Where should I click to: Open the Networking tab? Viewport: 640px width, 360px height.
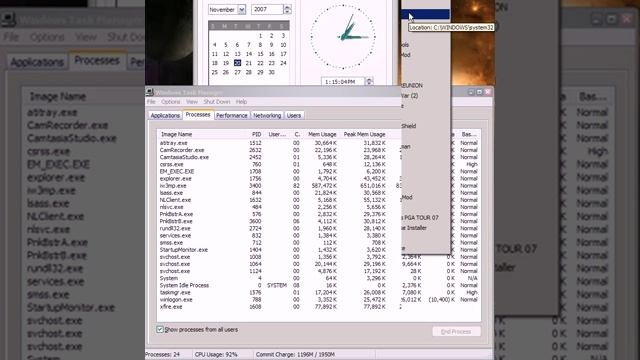click(x=267, y=116)
